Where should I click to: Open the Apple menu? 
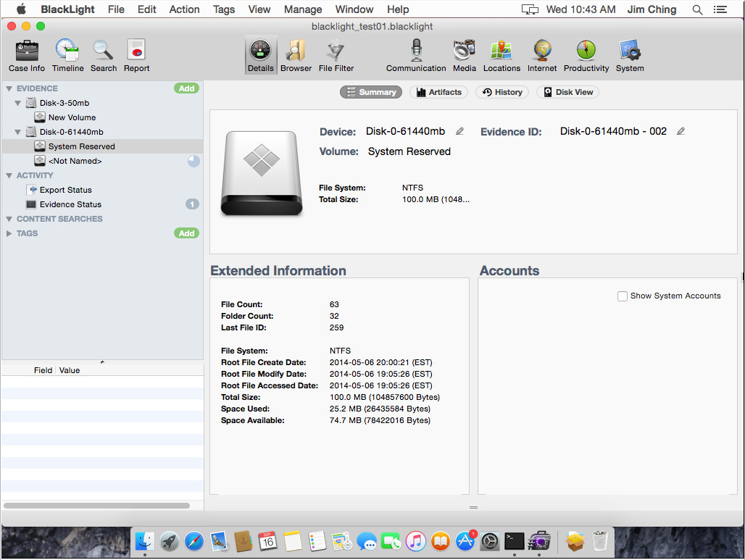[x=21, y=9]
